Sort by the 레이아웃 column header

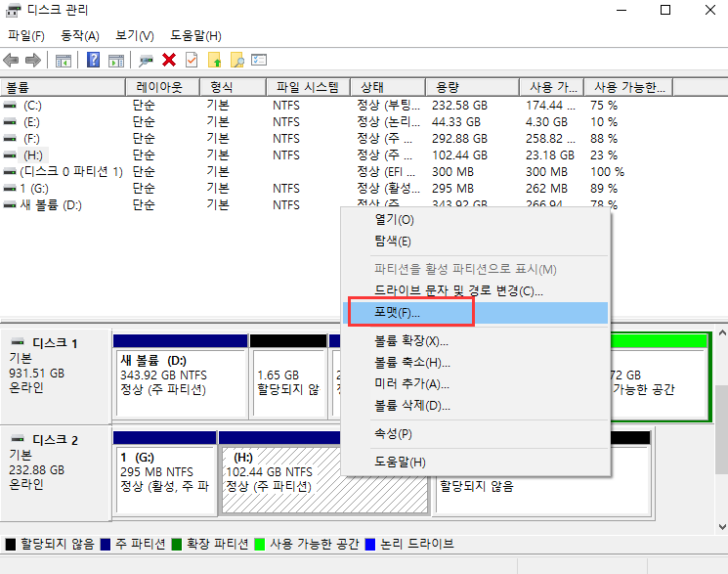pyautogui.click(x=162, y=87)
